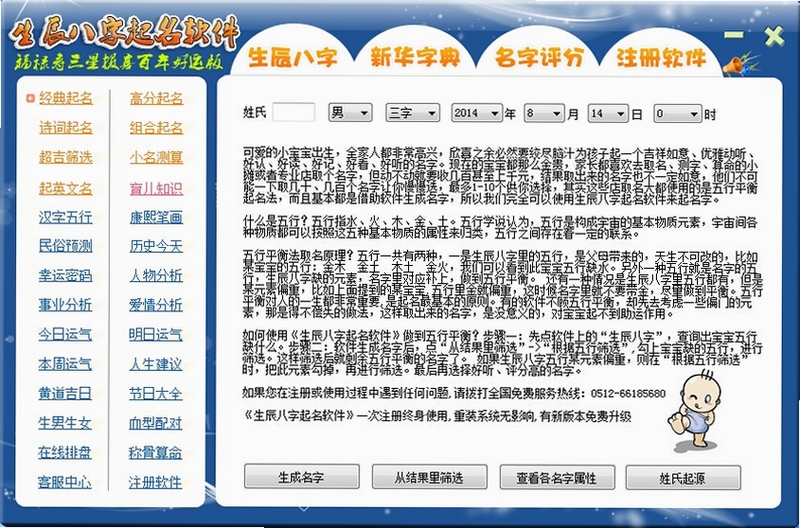Open the 超吉筛选 link
The width and height of the screenshot is (800, 528).
tap(66, 157)
